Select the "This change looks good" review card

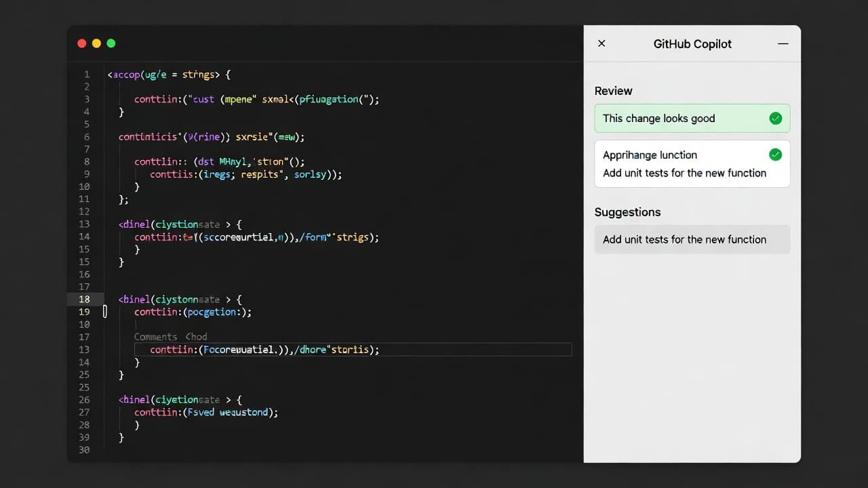click(692, 119)
